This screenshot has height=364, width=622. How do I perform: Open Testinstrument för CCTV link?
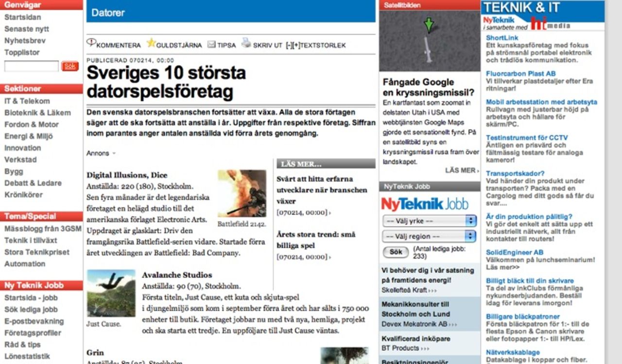click(x=527, y=138)
